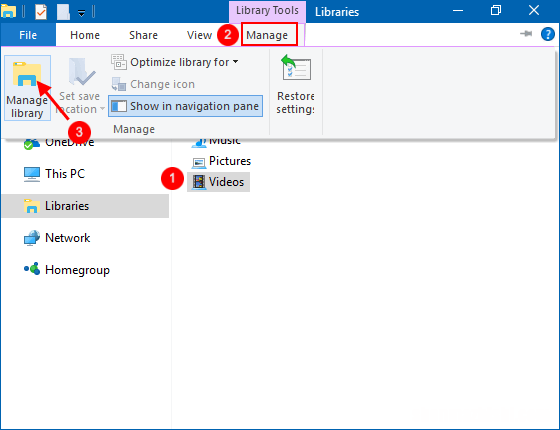Open the File menu

[x=28, y=35]
